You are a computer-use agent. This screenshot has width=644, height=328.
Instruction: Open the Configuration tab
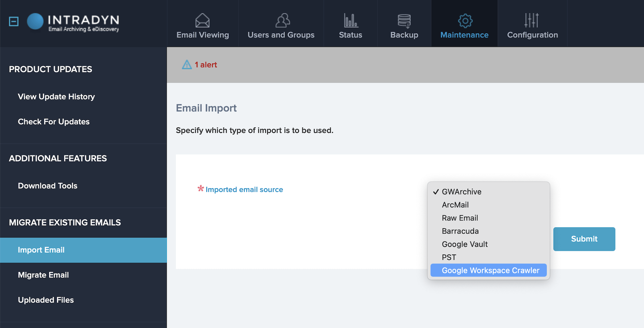click(533, 23)
